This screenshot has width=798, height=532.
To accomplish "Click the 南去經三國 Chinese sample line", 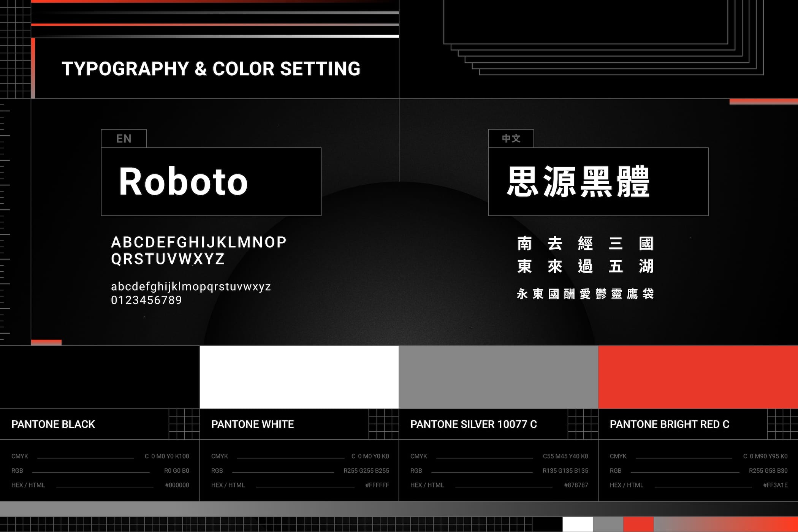I will [x=585, y=244].
